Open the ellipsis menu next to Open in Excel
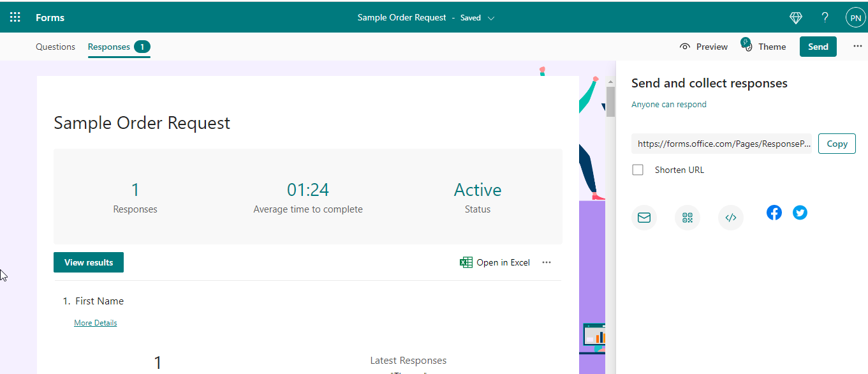The height and width of the screenshot is (374, 868). coord(547,262)
